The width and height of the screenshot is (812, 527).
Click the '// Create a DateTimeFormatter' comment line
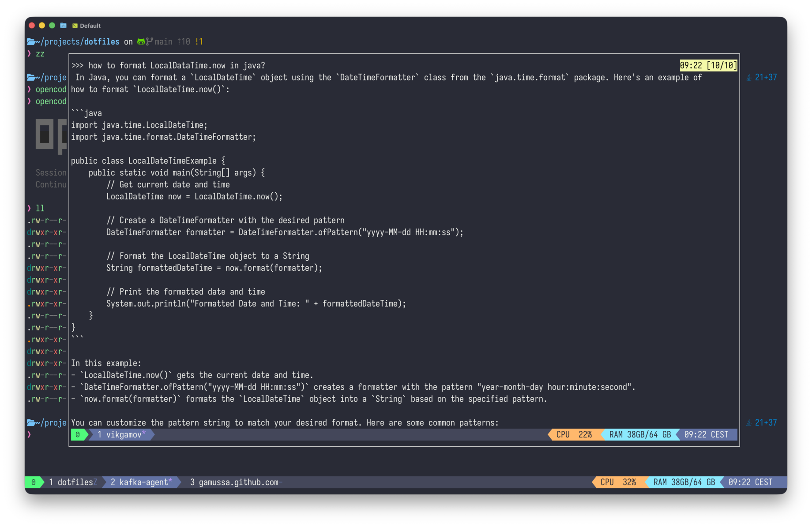[226, 220]
